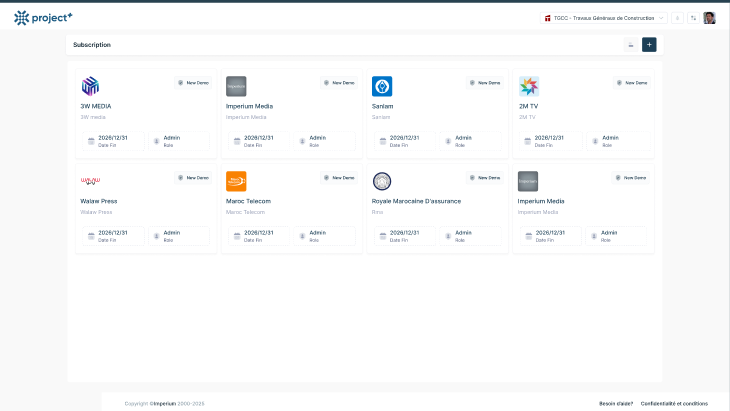Click the 2026/12/31 date on Sanlam card
730x411 pixels.
[404, 138]
